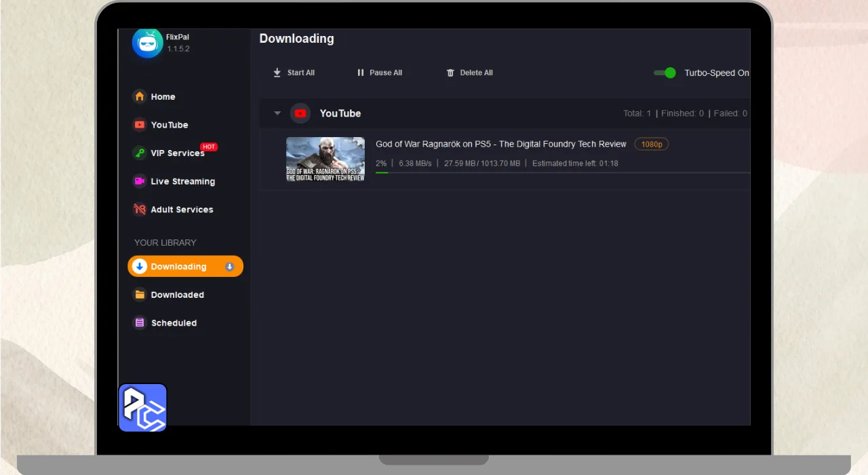Click the Pause All button label

386,73
